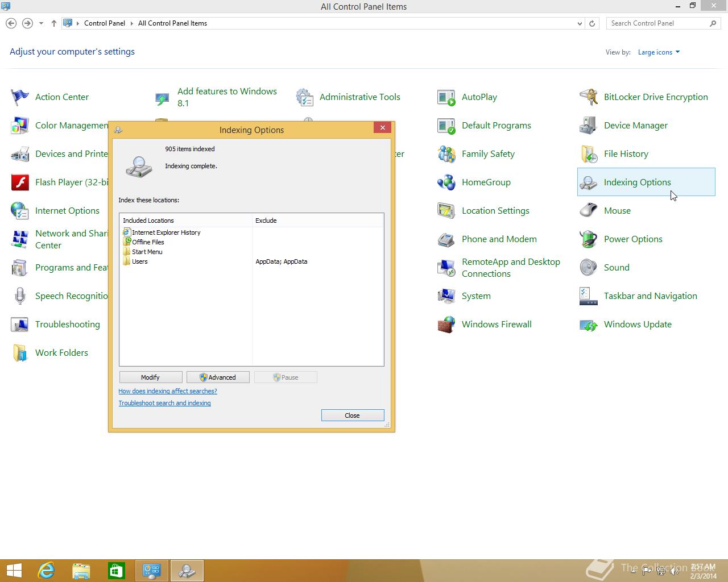
Task: Expand the address bar history dropdown
Action: [580, 23]
